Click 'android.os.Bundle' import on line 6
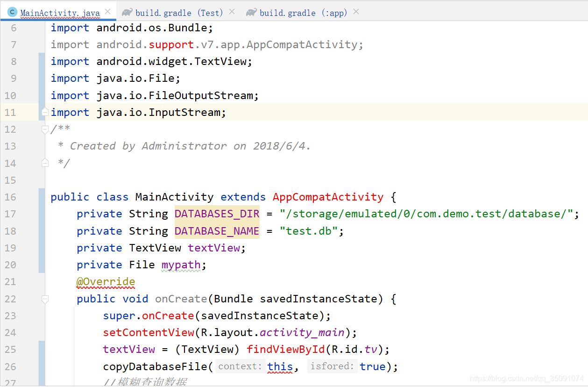The image size is (588, 387). pyautogui.click(x=152, y=28)
